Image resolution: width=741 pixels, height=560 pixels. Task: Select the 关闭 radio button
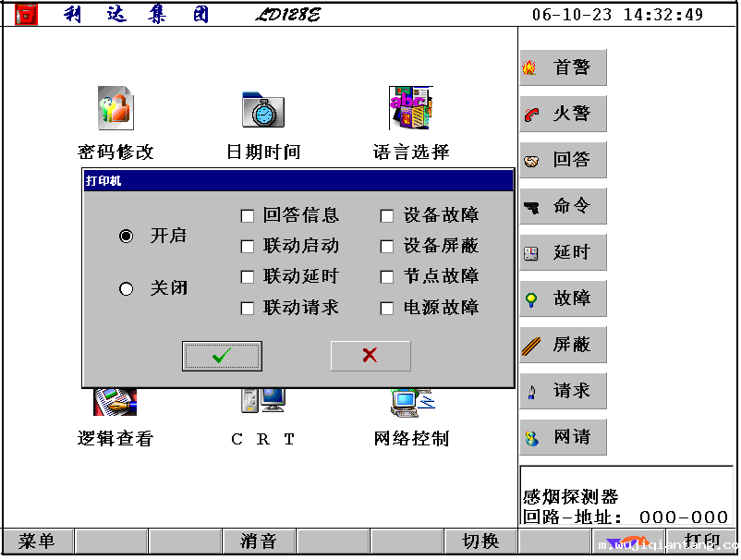127,289
